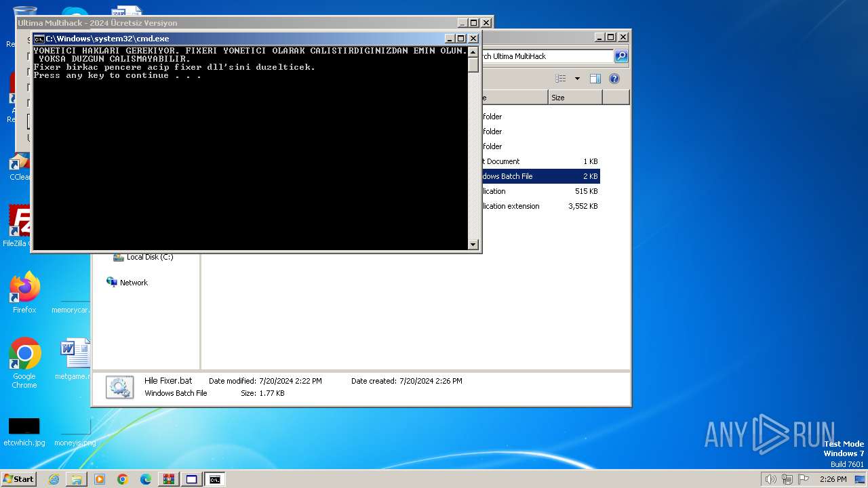Launch Internet Explorer from the taskbar
868x488 pixels.
54,479
